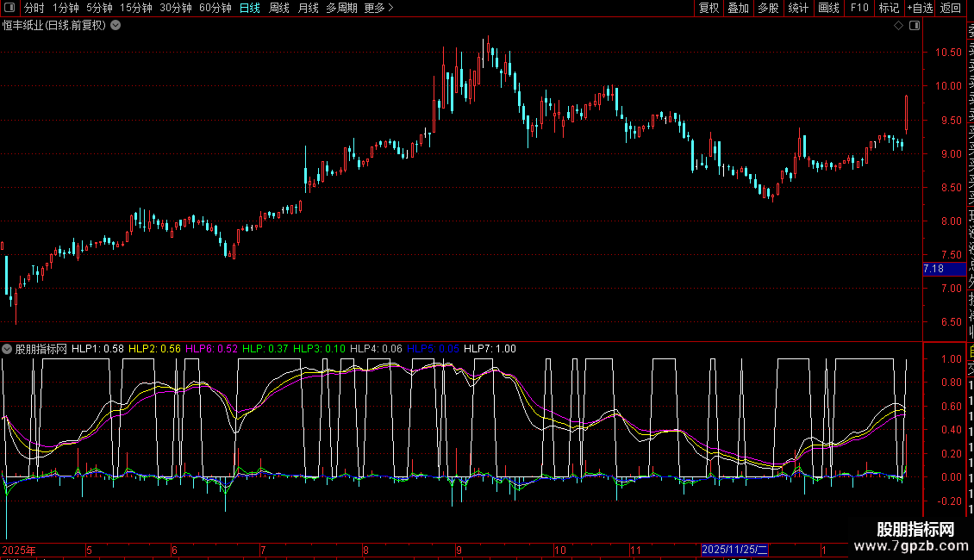Add stock using +自选 button

(920, 9)
